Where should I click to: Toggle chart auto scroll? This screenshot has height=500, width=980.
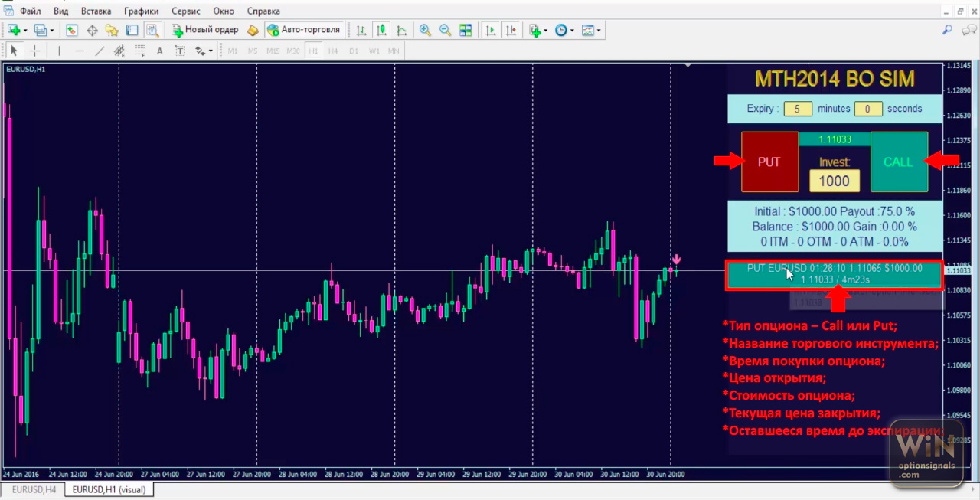[x=491, y=30]
